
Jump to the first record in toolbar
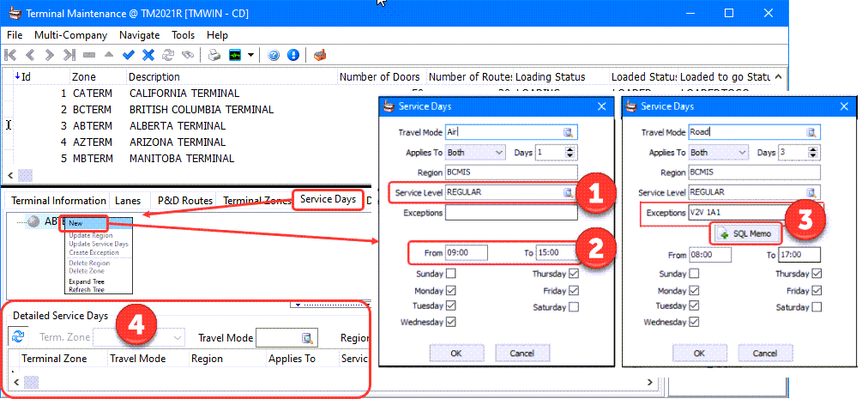pos(10,55)
